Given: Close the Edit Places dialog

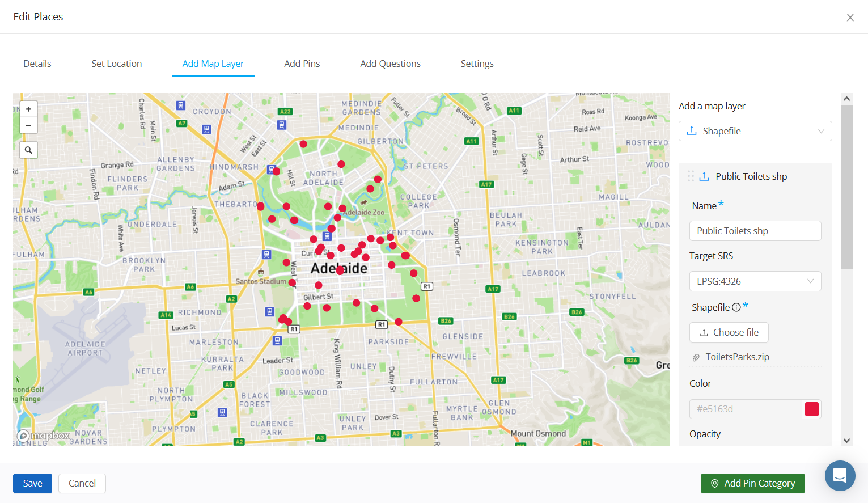Looking at the screenshot, I should coord(850,18).
